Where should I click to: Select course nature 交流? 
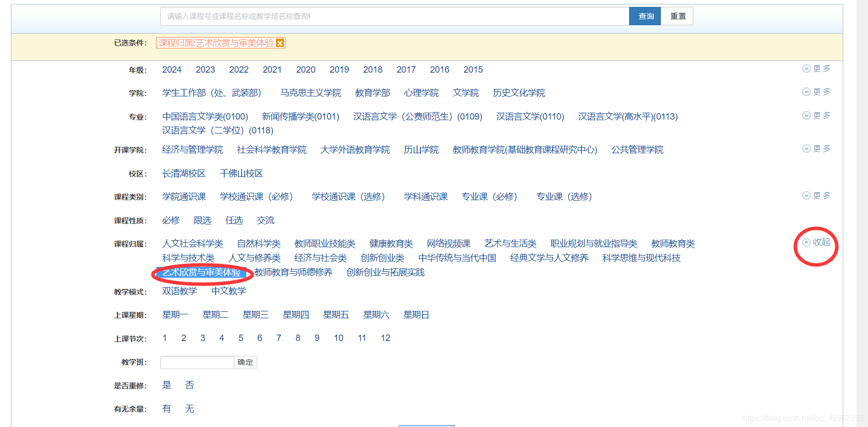coord(266,220)
